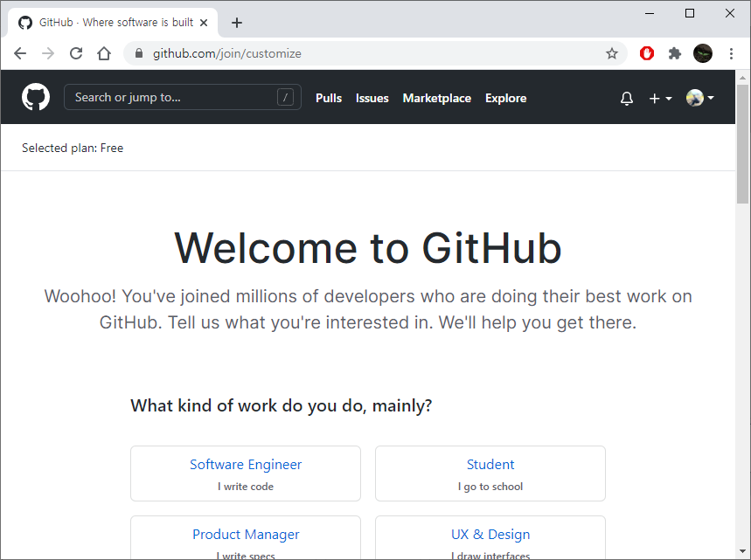The image size is (751, 560).
Task: Click the GitHub Octocat logo in header
Action: point(36,97)
